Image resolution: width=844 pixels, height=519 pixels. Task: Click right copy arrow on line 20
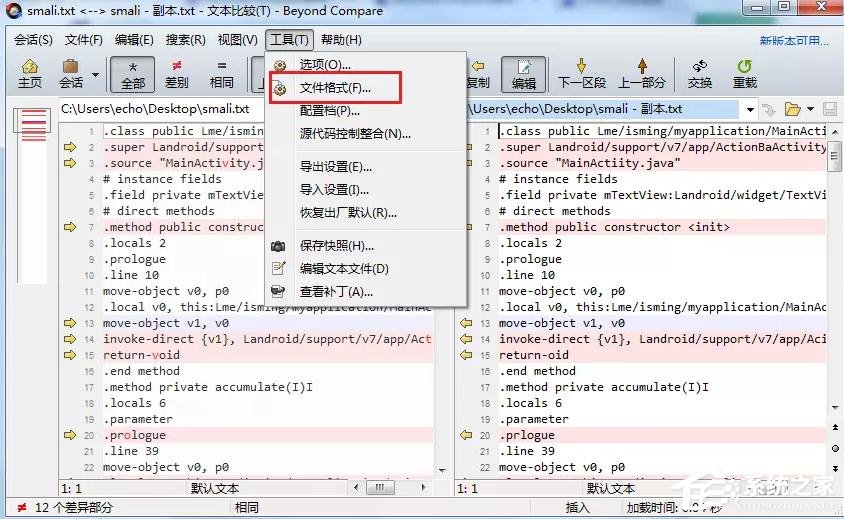pos(466,435)
